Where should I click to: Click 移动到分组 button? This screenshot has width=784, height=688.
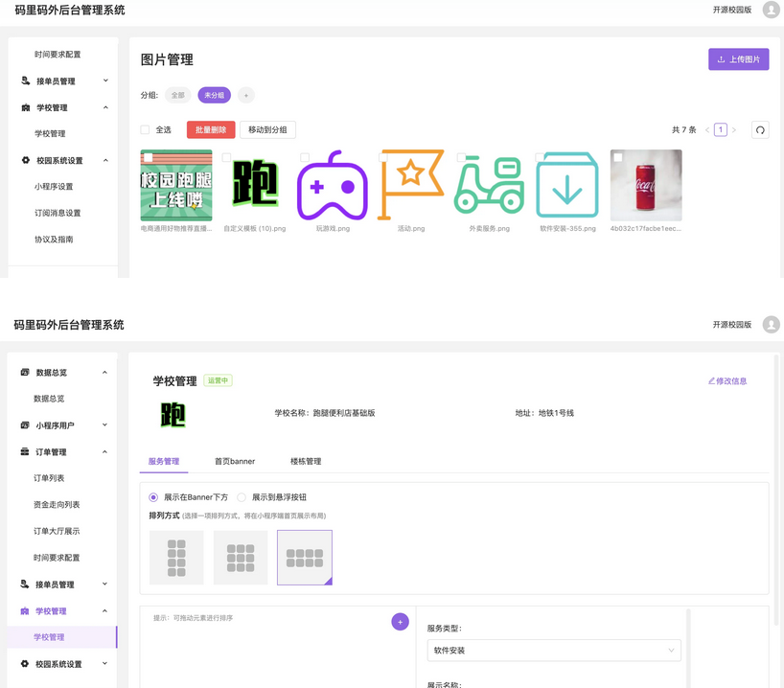tap(267, 130)
